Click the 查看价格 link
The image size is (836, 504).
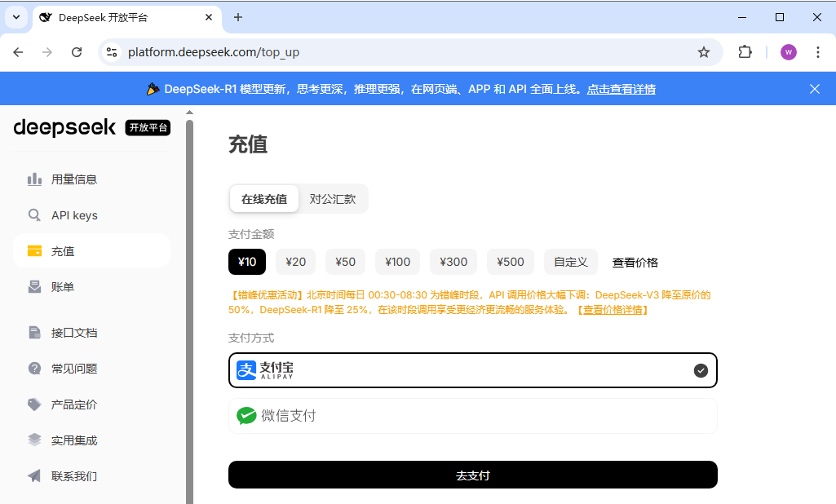click(635, 263)
